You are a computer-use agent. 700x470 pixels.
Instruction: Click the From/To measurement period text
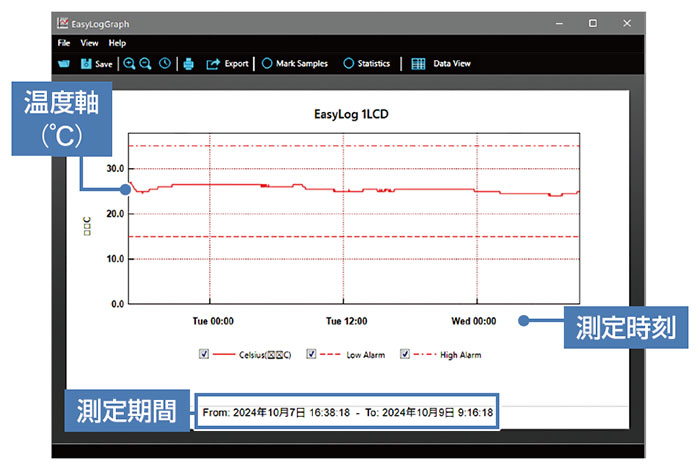coord(347,412)
